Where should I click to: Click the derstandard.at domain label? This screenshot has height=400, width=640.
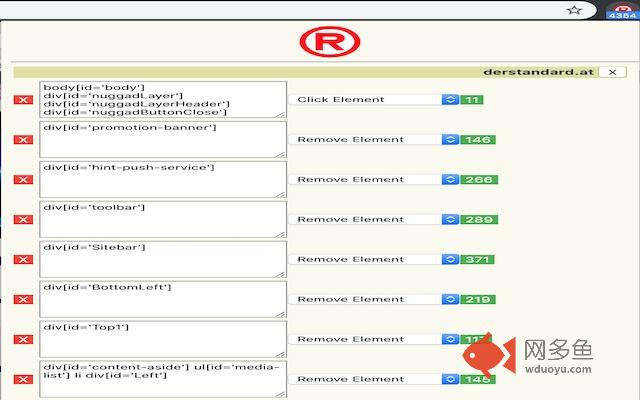pos(538,72)
